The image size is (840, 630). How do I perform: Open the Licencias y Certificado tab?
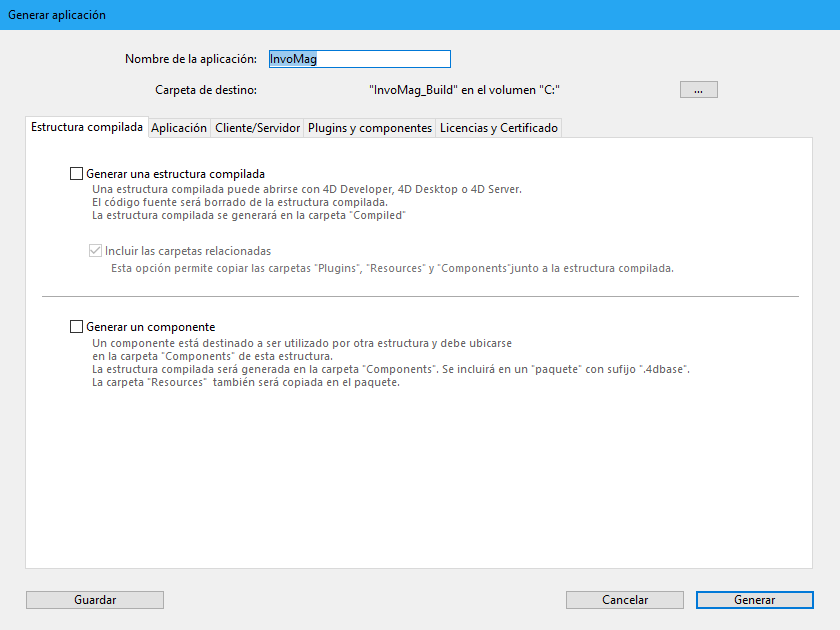tap(498, 128)
